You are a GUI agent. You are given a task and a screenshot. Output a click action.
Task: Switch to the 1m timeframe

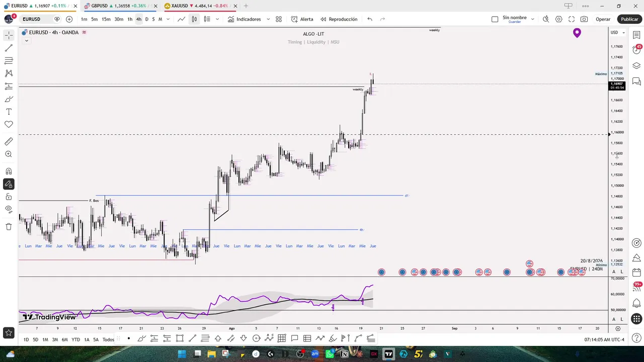click(84, 19)
